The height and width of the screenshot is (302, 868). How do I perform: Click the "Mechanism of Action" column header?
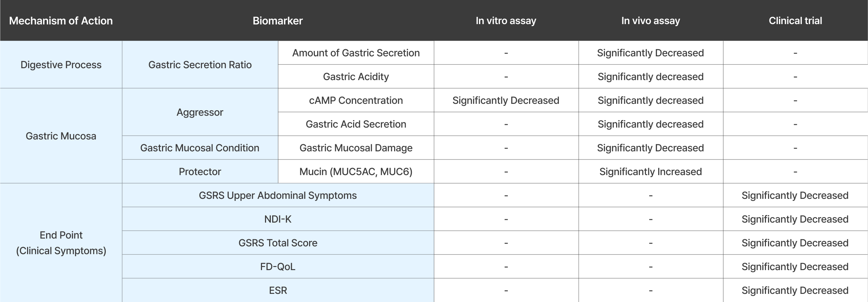click(61, 21)
